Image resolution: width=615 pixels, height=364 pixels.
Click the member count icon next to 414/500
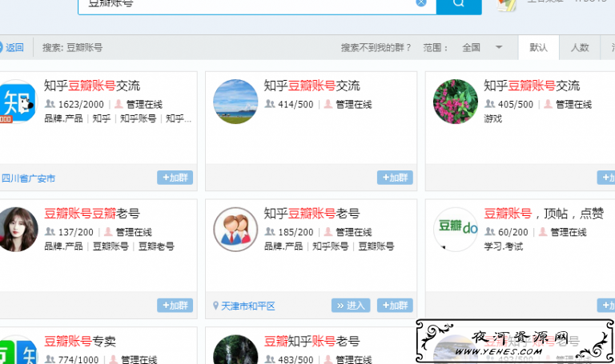(270, 104)
